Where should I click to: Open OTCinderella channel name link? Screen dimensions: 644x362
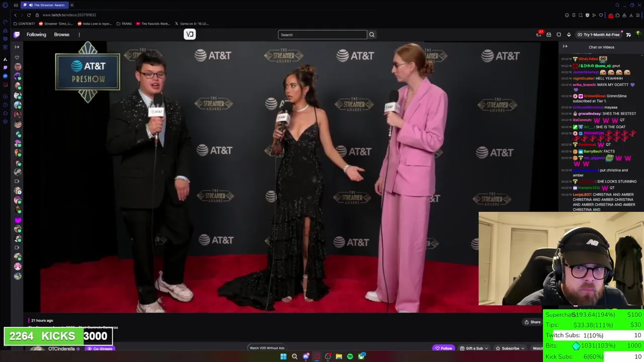tap(61, 348)
